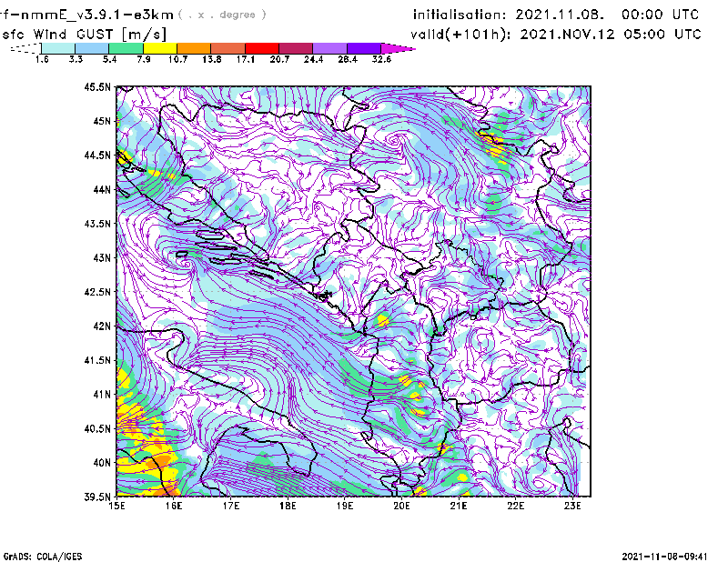Click the crimson 20.7–24.4 legend swatch
Viewport: 728px width, 562px height.
(x=296, y=48)
